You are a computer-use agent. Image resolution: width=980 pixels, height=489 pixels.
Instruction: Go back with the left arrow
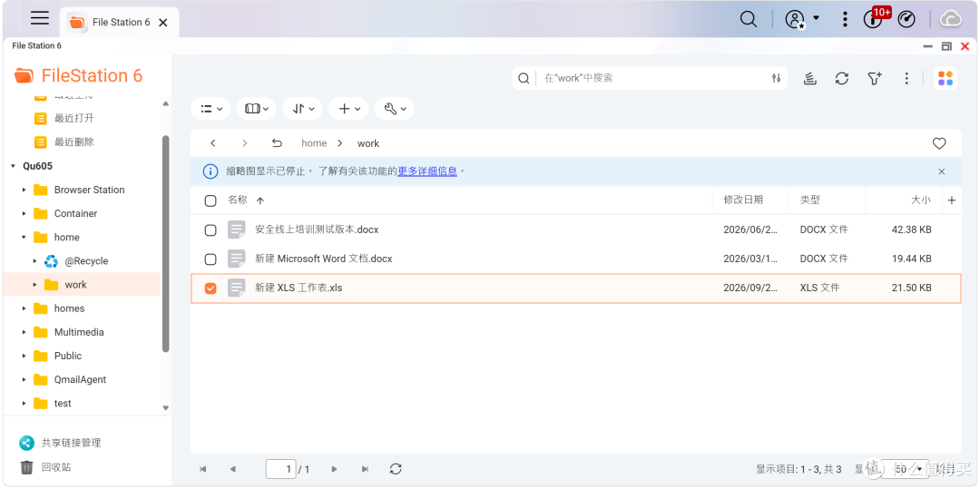point(213,143)
